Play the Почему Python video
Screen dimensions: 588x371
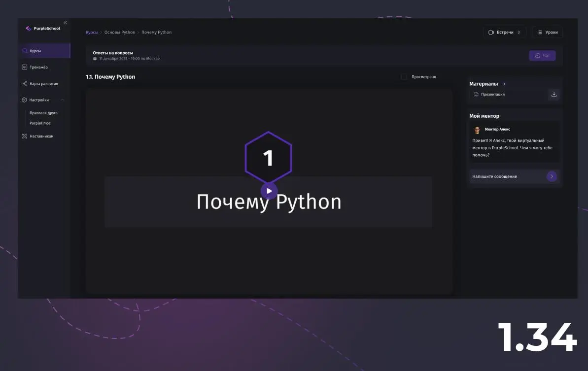pyautogui.click(x=269, y=191)
